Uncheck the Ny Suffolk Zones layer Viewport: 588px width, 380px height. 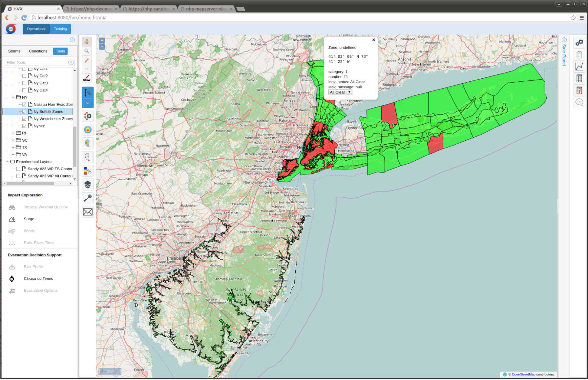[24, 111]
